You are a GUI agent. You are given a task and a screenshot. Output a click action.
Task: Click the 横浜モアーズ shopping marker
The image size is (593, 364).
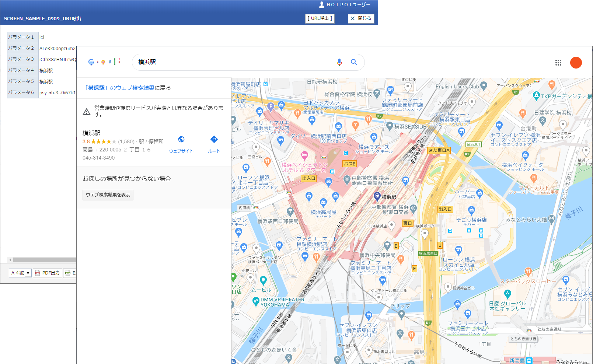[x=374, y=137]
